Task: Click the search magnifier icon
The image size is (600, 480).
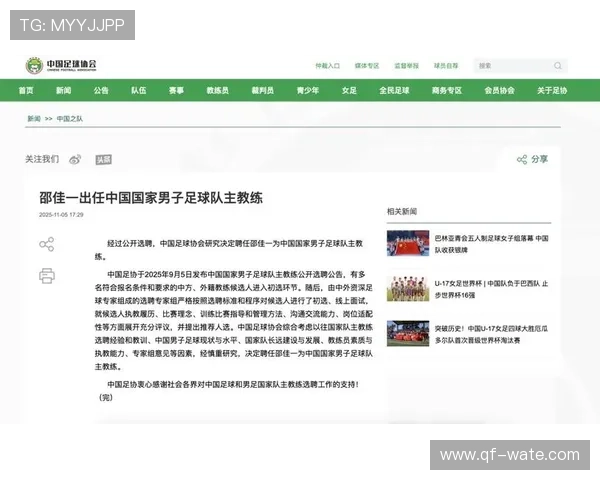Action: pos(558,66)
